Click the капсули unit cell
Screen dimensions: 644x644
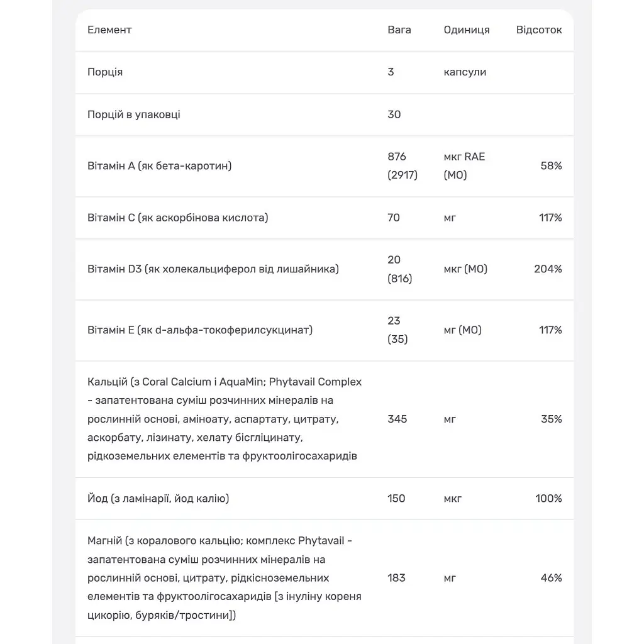point(465,72)
